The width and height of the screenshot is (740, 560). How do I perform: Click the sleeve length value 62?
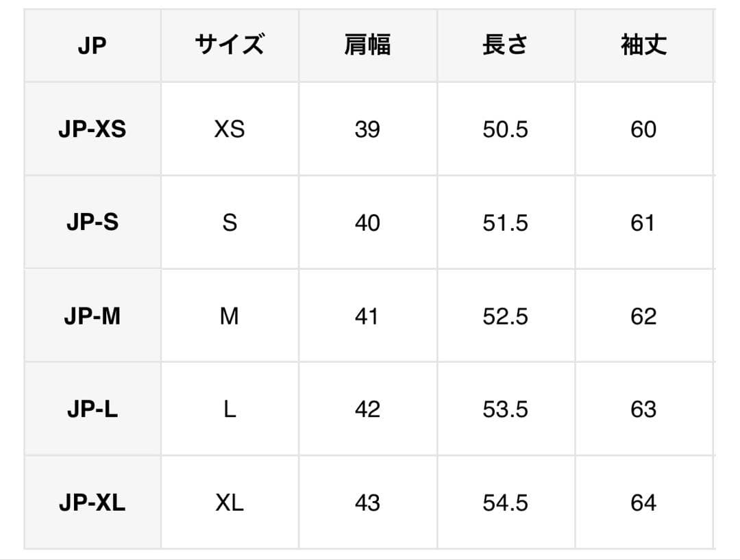point(643,316)
